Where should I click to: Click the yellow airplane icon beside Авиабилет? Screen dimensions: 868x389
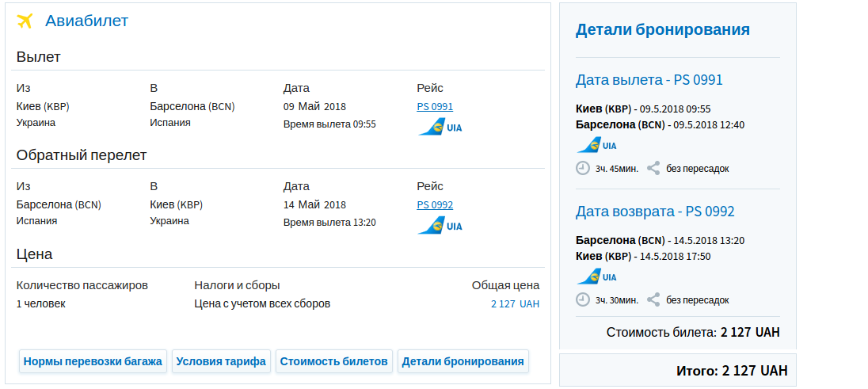[25, 21]
